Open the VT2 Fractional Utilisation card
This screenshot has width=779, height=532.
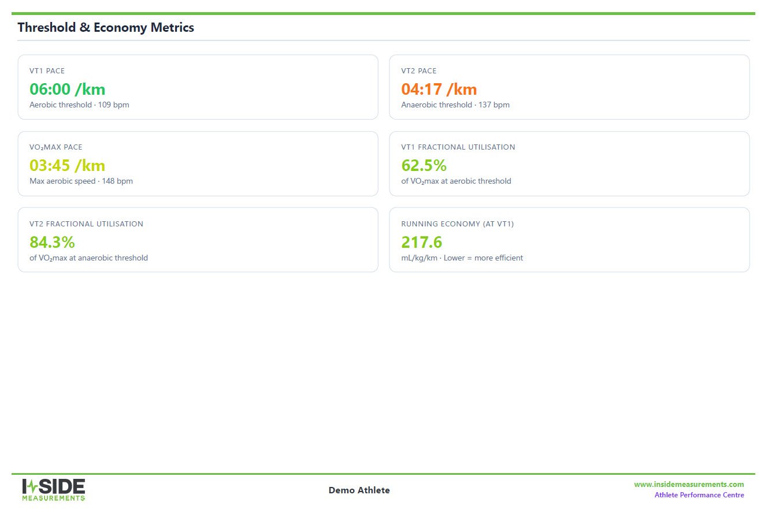click(198, 240)
